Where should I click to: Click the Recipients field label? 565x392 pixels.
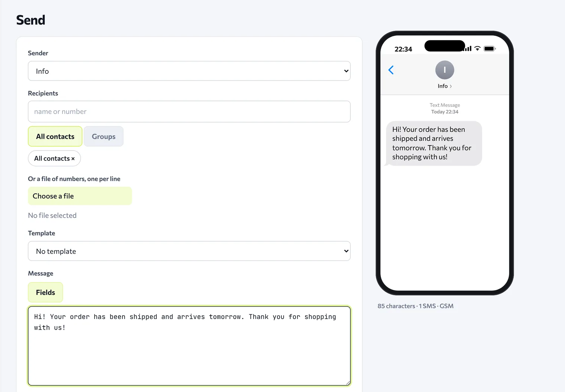coord(43,93)
